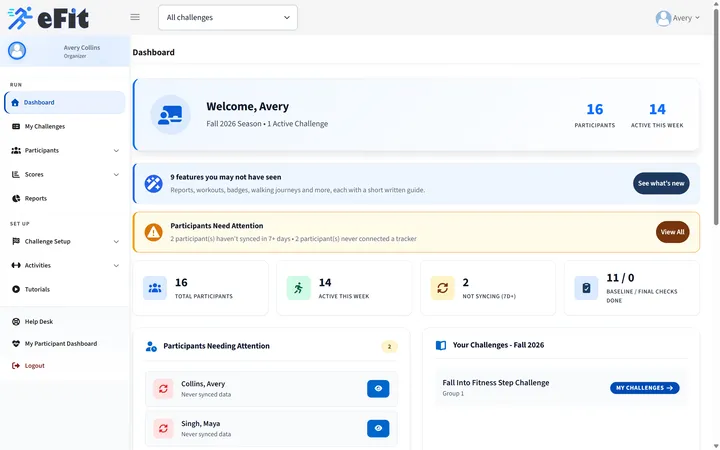
Task: Click MY CHALLENGES arrow button
Action: [x=644, y=388]
